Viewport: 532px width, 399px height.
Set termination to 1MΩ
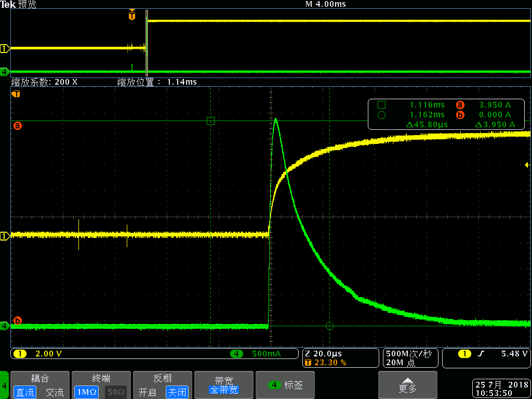coord(87,392)
